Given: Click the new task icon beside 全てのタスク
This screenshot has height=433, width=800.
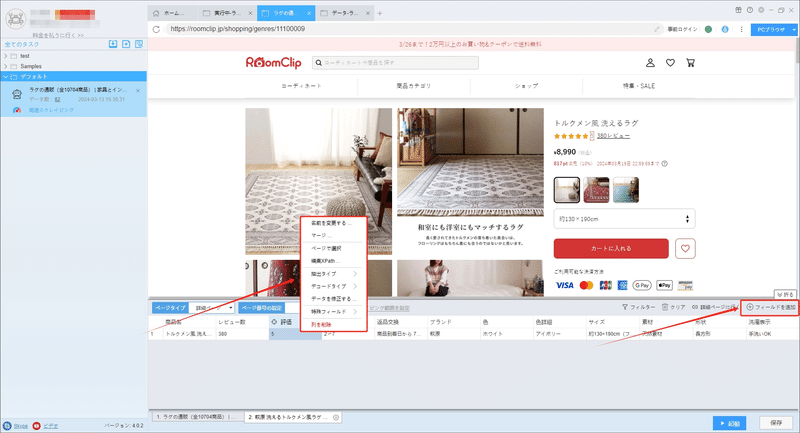Looking at the screenshot, I should tap(126, 44).
